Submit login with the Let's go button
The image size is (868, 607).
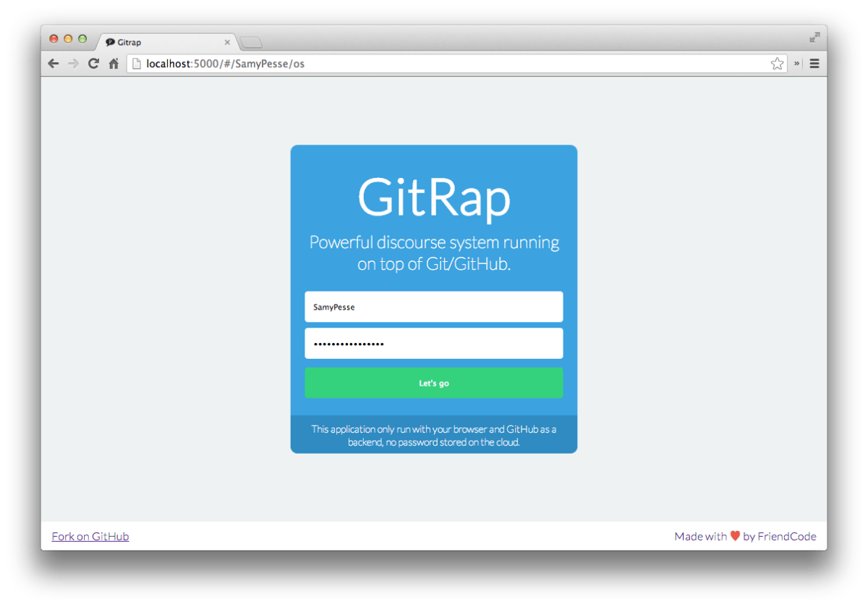pos(434,383)
